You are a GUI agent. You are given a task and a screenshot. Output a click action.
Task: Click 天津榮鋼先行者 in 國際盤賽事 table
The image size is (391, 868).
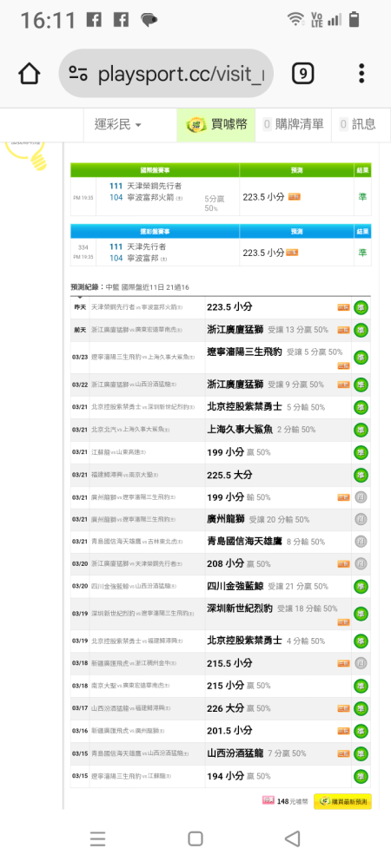point(154,186)
